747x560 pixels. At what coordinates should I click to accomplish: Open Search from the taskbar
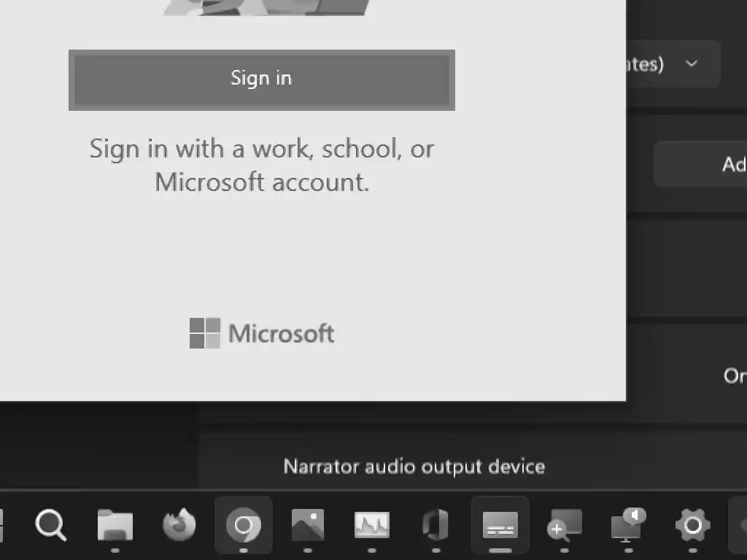pos(50,525)
